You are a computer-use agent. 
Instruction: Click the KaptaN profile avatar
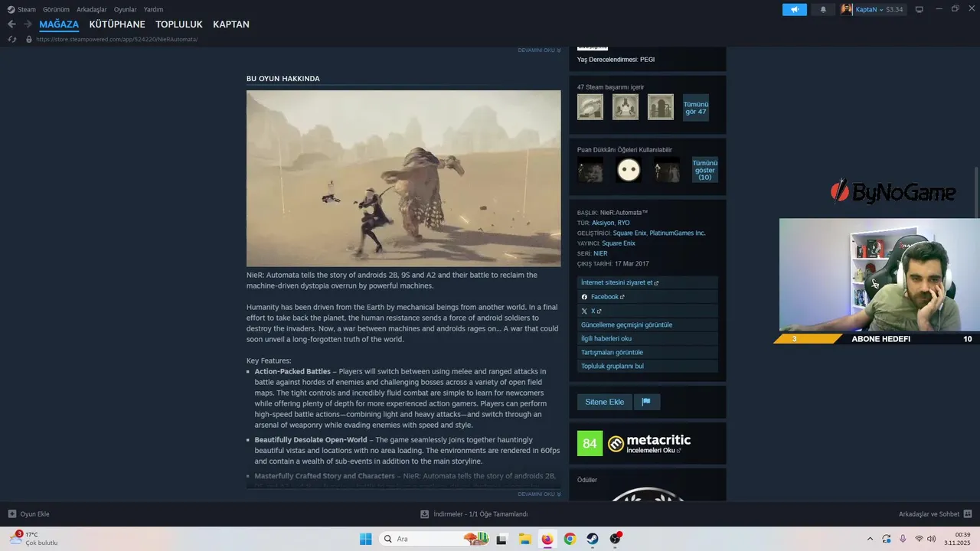pyautogui.click(x=847, y=9)
